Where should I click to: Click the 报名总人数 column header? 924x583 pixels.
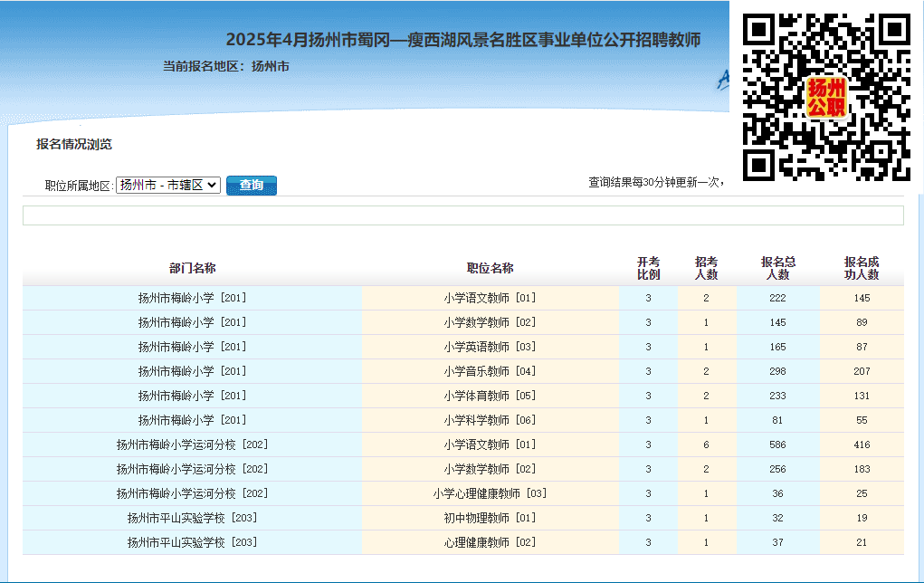(x=777, y=268)
